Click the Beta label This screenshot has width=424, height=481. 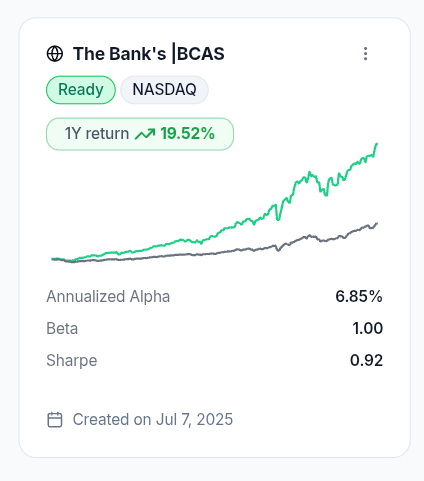[x=62, y=328]
